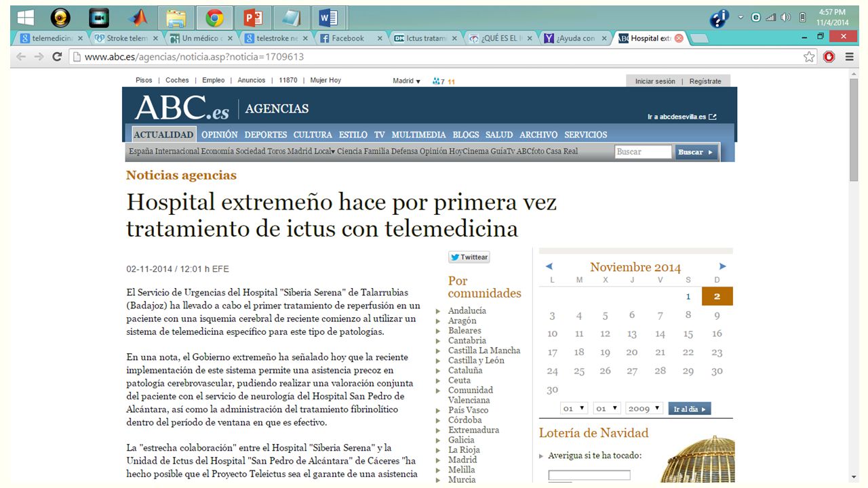Open the MATLAB icon in the taskbar
The image size is (868, 488).
pyautogui.click(x=138, y=17)
